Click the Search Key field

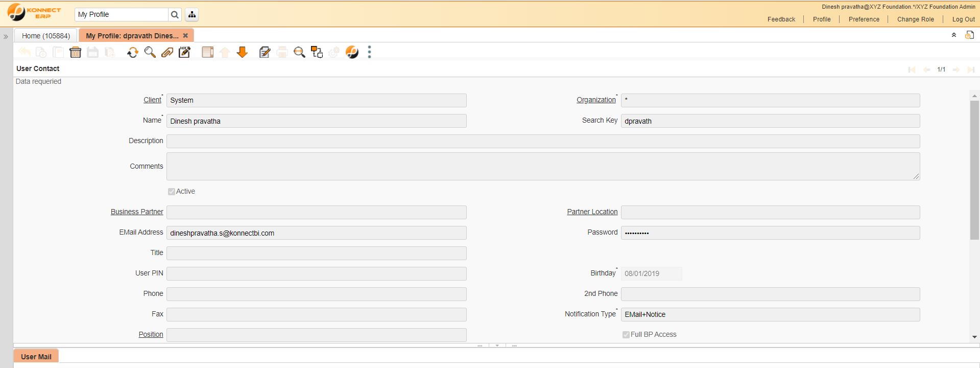[770, 121]
